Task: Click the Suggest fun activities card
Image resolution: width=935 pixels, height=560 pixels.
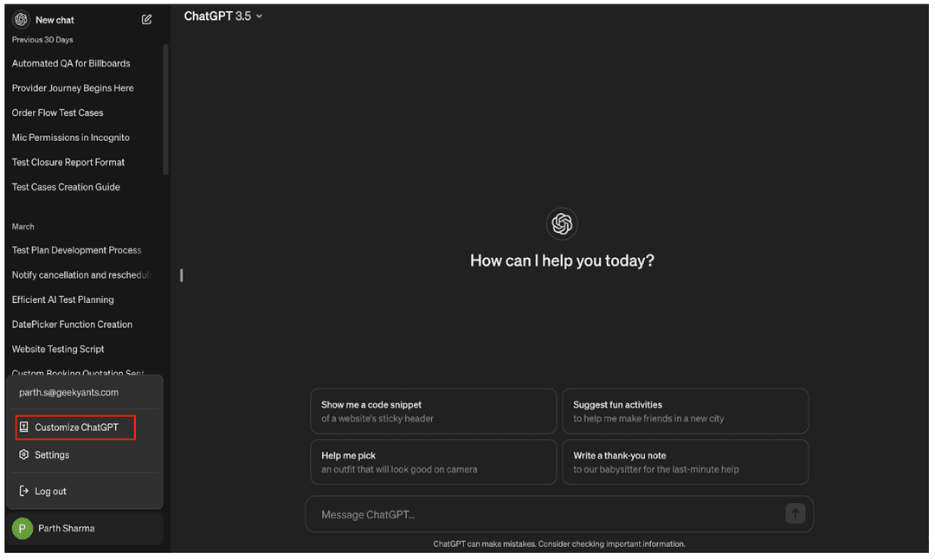Action: [685, 410]
